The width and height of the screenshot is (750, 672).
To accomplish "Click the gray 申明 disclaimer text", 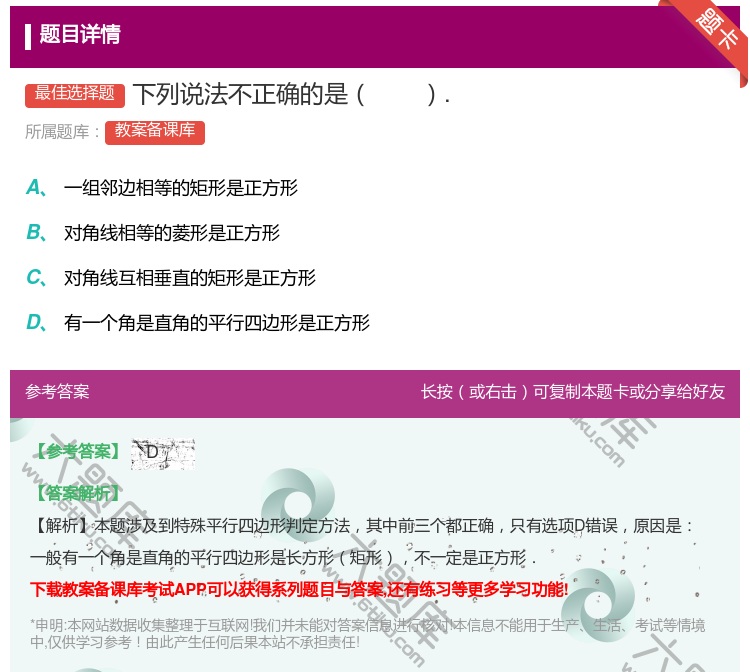I will 367,633.
